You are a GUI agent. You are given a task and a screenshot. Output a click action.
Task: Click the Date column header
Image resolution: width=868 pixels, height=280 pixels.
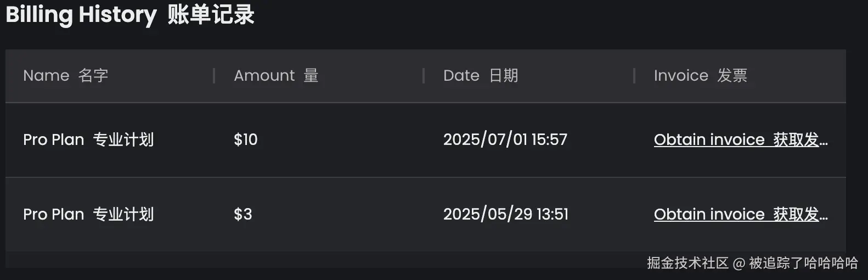click(480, 76)
